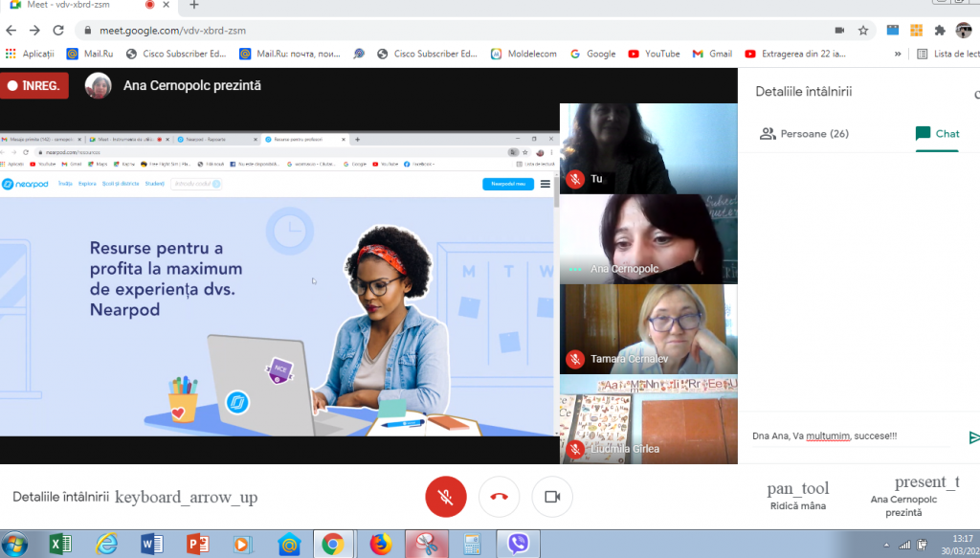Click the red hang up call button
980x558 pixels.
pos(499,497)
